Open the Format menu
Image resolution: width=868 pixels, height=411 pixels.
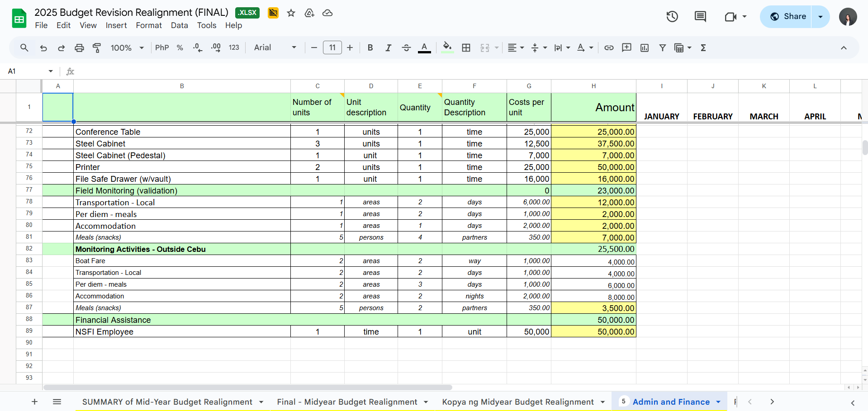(148, 25)
